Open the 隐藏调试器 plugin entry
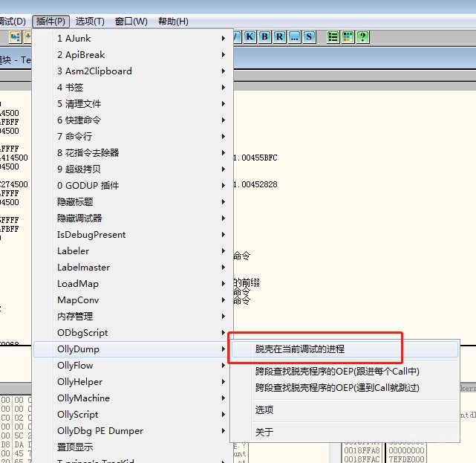This screenshot has width=476, height=463. tap(133, 218)
